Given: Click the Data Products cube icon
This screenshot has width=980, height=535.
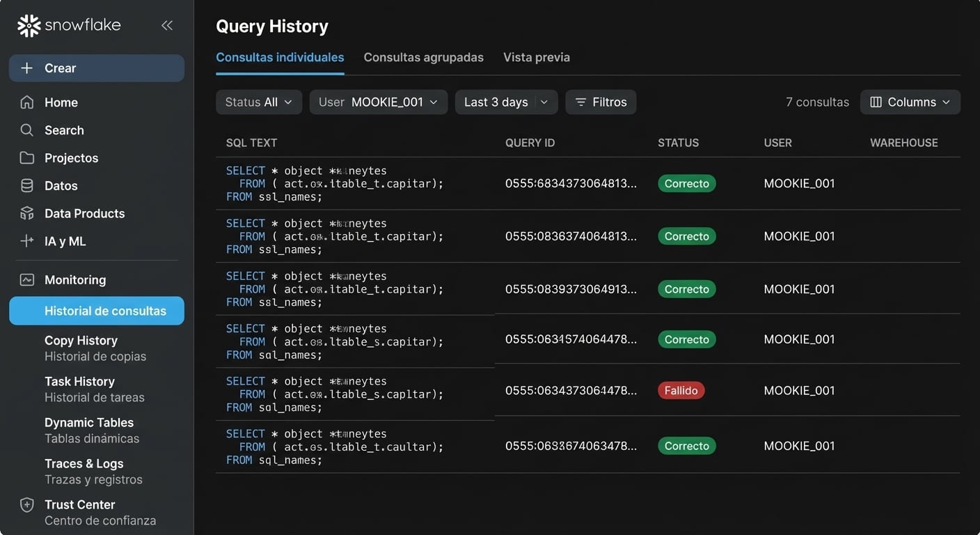Looking at the screenshot, I should coord(27,213).
